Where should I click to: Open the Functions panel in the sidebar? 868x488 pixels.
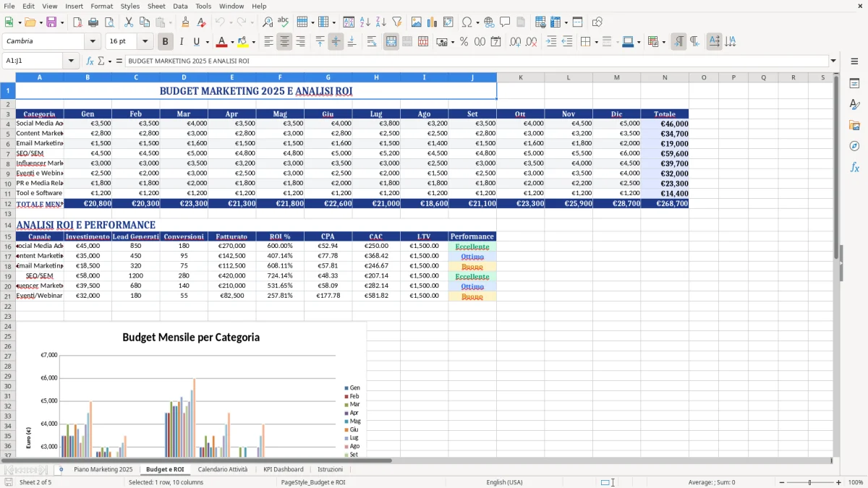tap(854, 167)
